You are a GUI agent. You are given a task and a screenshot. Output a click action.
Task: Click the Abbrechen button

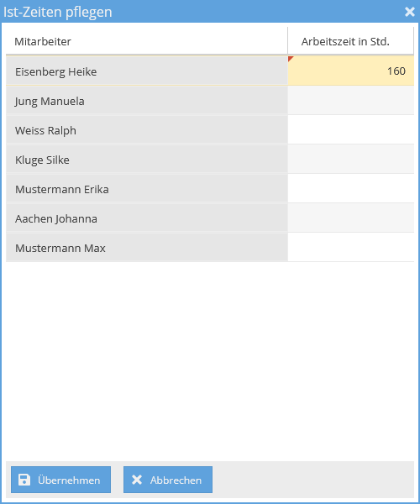pyautogui.click(x=168, y=480)
